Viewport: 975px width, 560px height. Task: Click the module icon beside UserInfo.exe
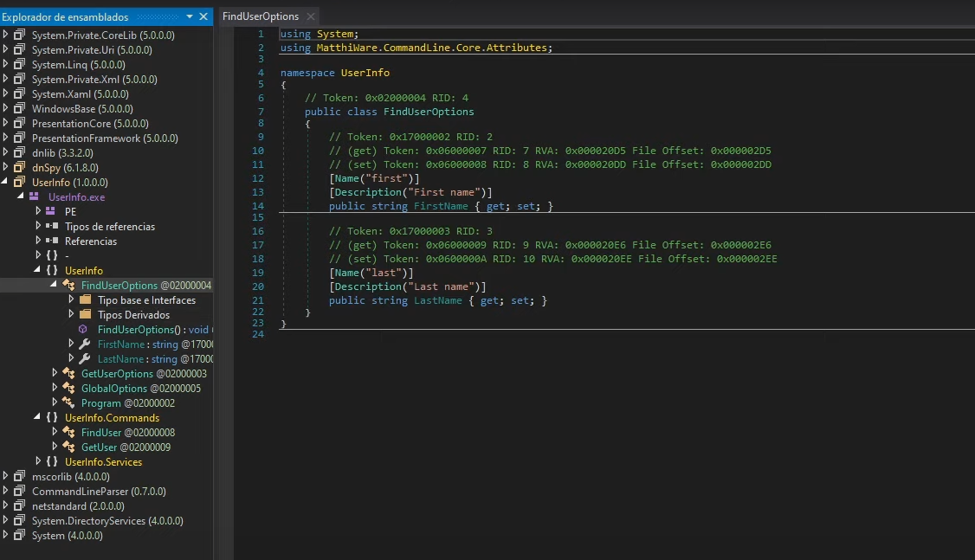34,196
